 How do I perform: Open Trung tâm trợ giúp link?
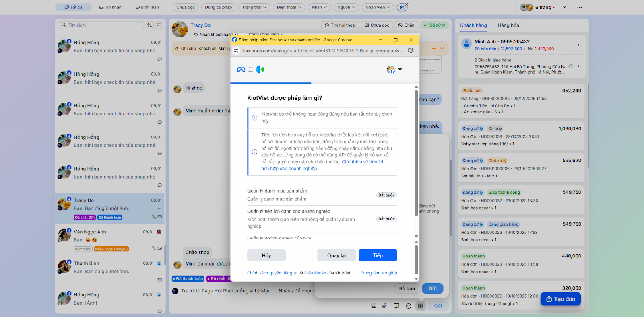[x=379, y=273]
